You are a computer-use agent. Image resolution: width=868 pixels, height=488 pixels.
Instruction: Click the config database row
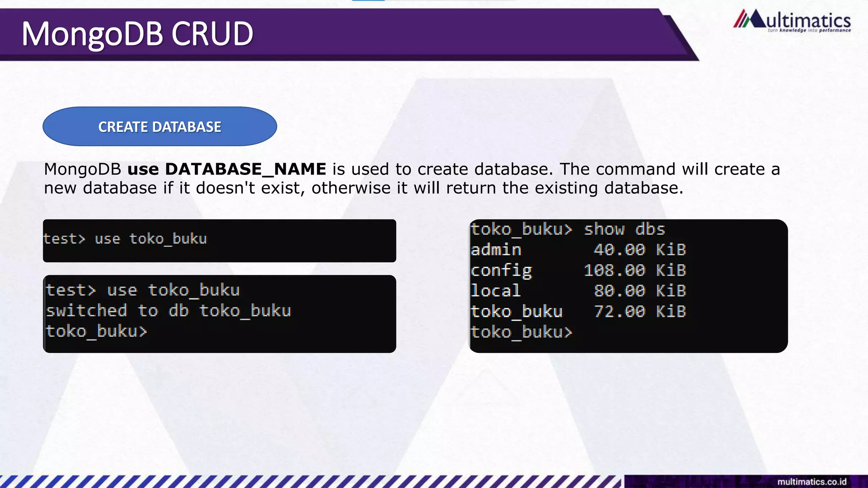[x=501, y=270]
